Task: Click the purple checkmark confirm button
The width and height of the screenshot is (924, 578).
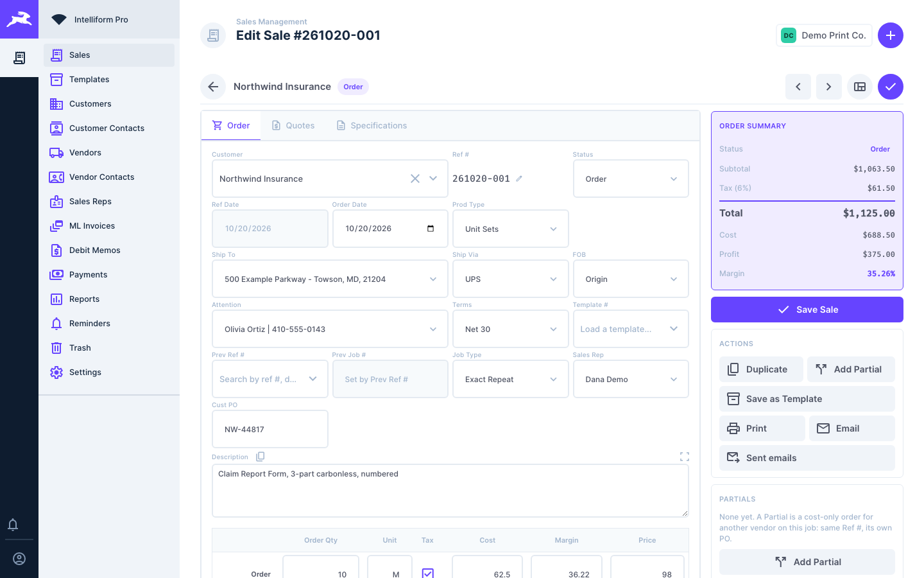Action: click(x=891, y=87)
